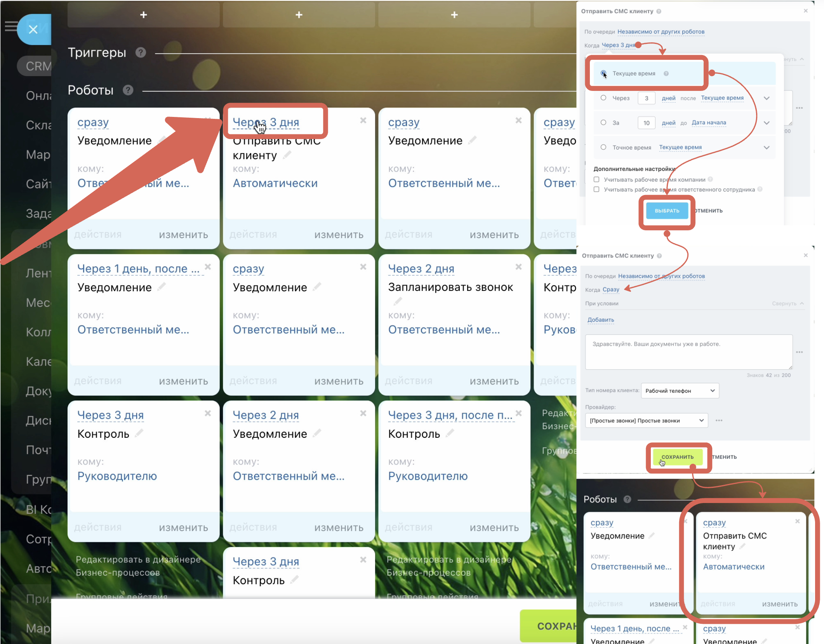Viewport: 824px width, 644px height.
Task: Close the slider with the blue X button
Action: [33, 29]
